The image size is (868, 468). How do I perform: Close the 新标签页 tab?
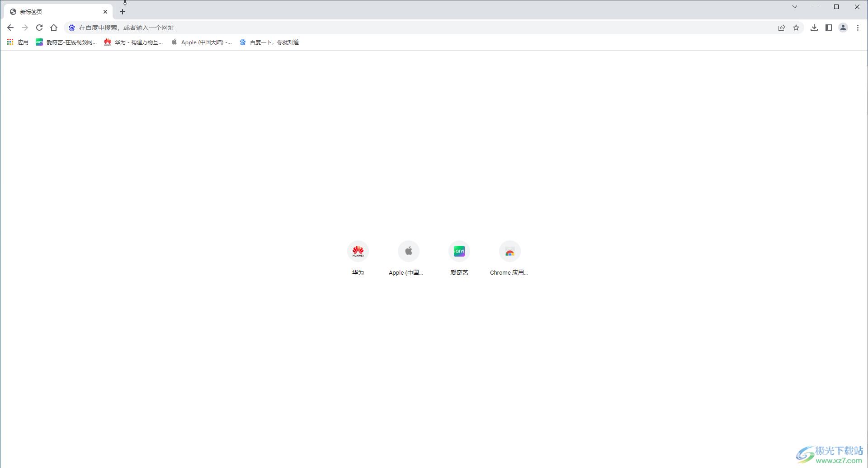105,12
